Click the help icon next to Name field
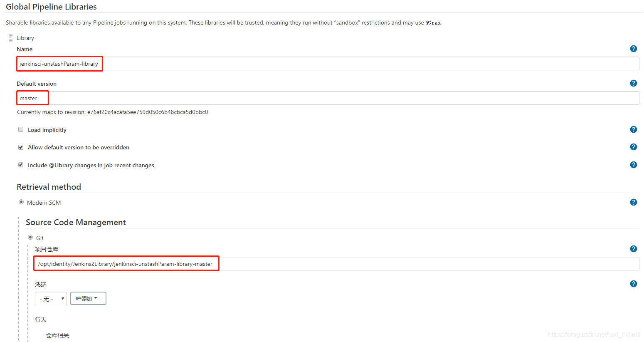 [x=633, y=49]
